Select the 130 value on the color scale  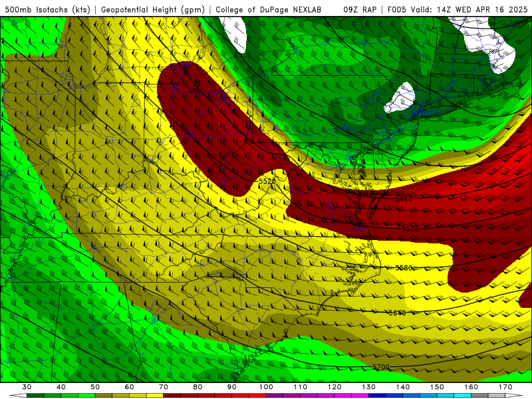369,387
